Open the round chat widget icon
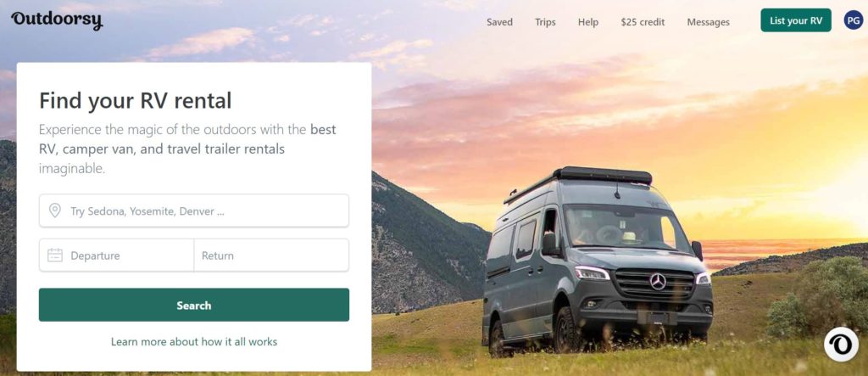 [841, 345]
